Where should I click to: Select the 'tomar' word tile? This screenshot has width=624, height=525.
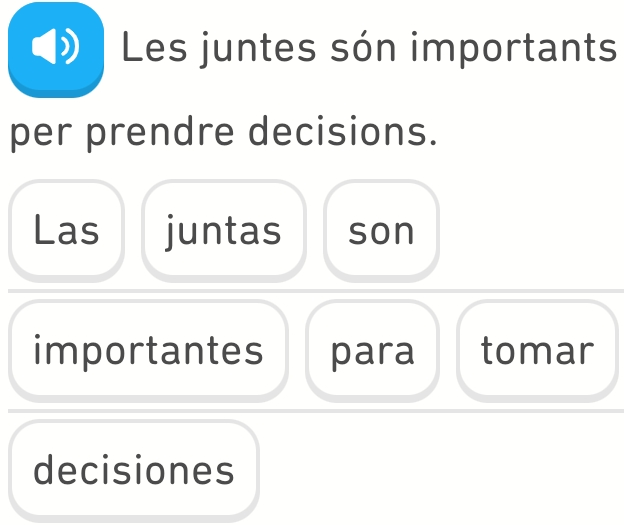tap(536, 351)
